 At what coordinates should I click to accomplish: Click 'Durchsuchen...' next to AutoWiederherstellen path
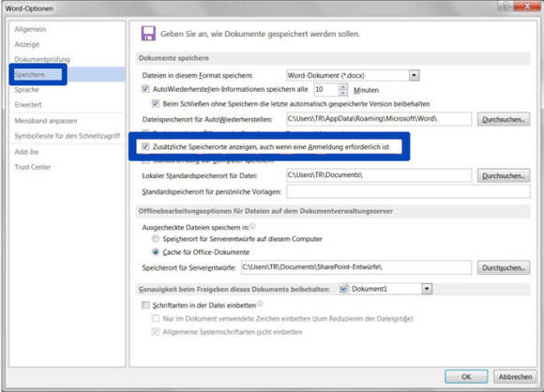tap(504, 119)
